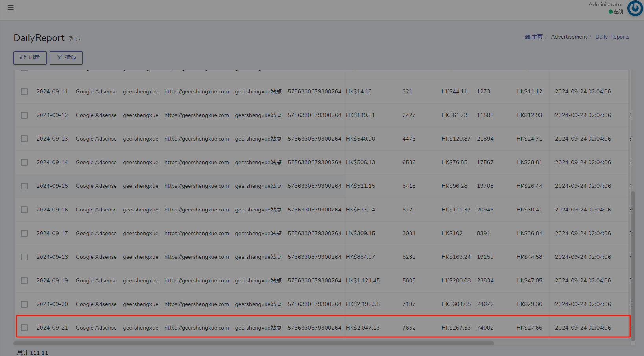Click earnings HK$506.13
644x356 pixels.
[x=360, y=162]
